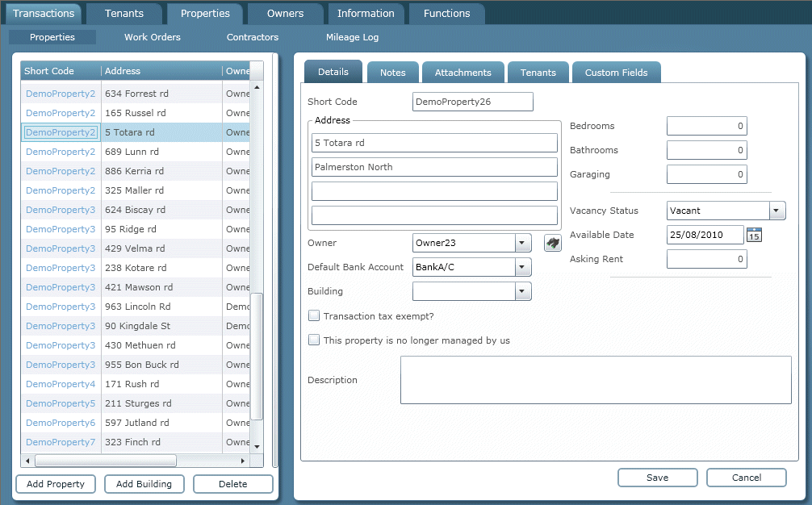
Task: Select the 95 Ridge rd row
Action: [136, 229]
